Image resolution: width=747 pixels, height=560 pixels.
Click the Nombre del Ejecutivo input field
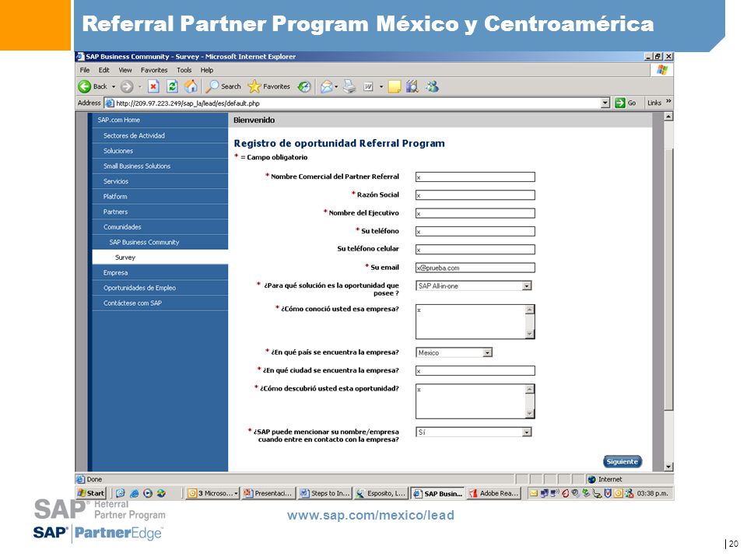[475, 213]
